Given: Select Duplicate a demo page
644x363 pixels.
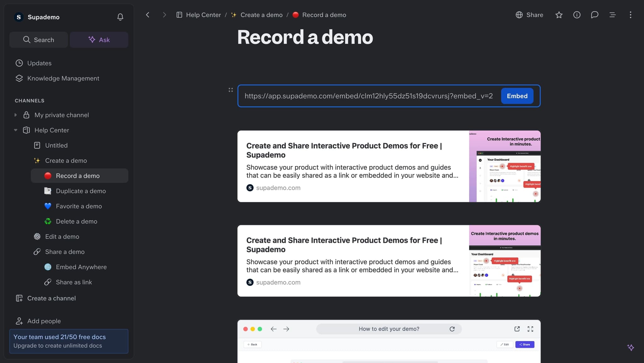Looking at the screenshot, I should [80, 191].
